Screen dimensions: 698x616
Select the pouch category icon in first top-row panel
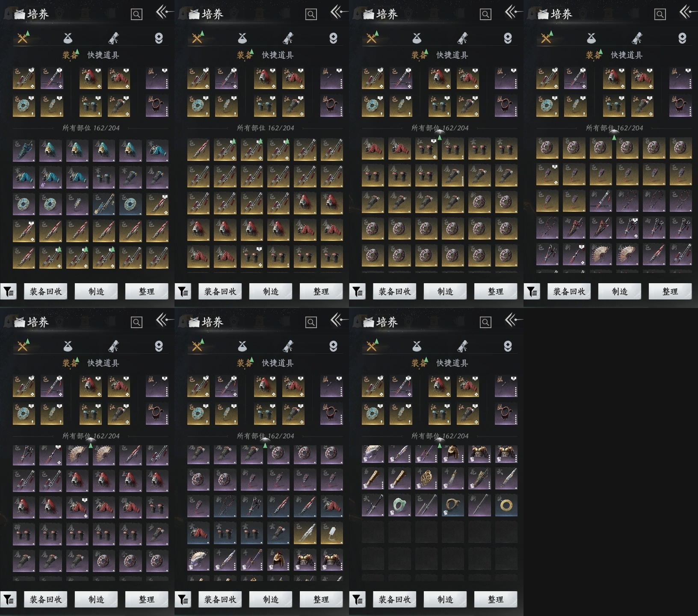coord(68,38)
